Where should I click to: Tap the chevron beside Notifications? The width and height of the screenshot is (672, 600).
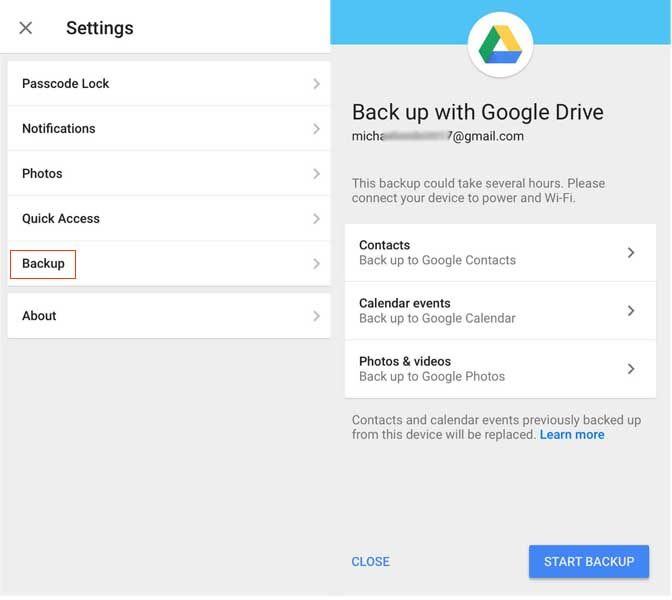click(x=316, y=129)
